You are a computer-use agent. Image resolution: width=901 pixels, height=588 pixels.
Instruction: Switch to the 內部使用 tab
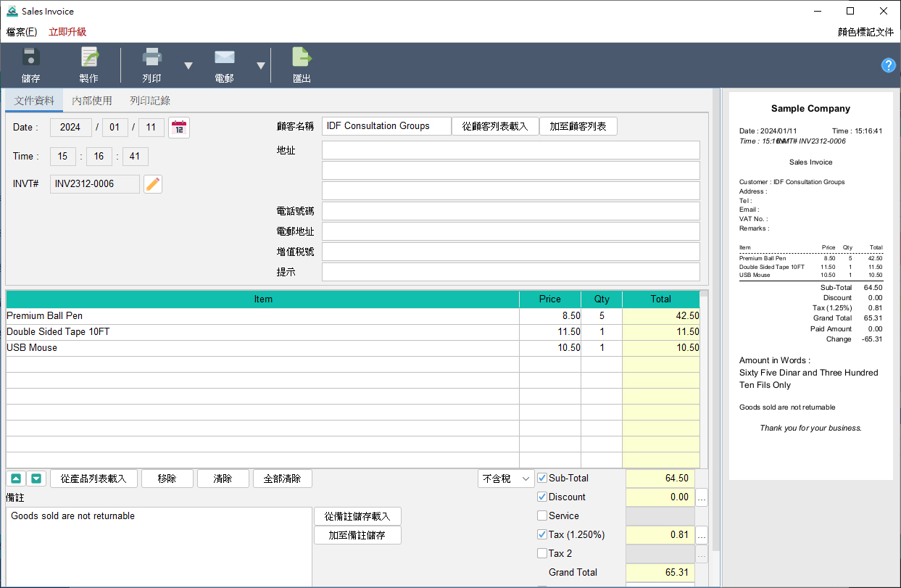click(92, 101)
